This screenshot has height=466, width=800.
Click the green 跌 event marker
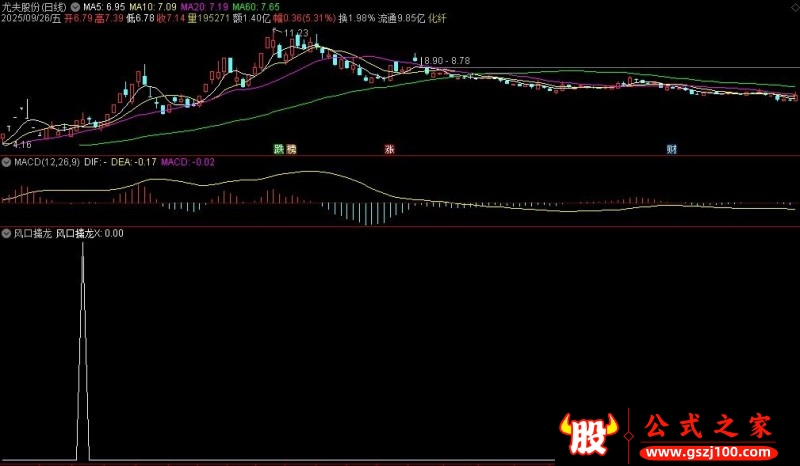[279, 149]
